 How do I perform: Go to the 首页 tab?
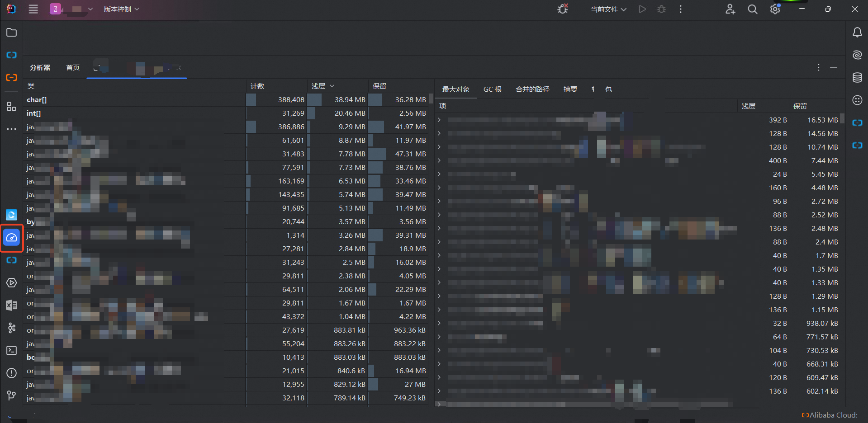point(73,68)
